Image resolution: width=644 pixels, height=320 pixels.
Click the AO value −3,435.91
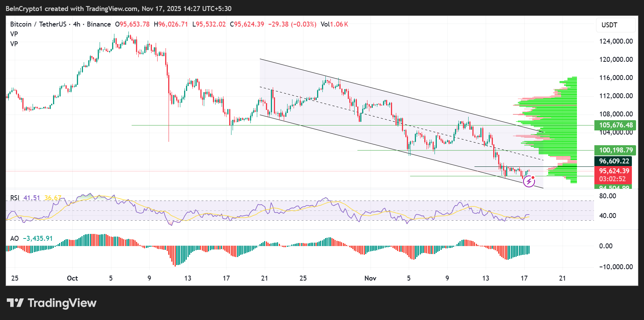pyautogui.click(x=38, y=238)
